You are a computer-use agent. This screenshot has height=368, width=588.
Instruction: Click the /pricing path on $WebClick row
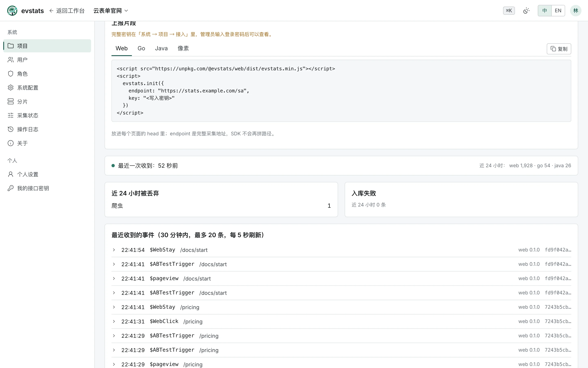(193, 322)
